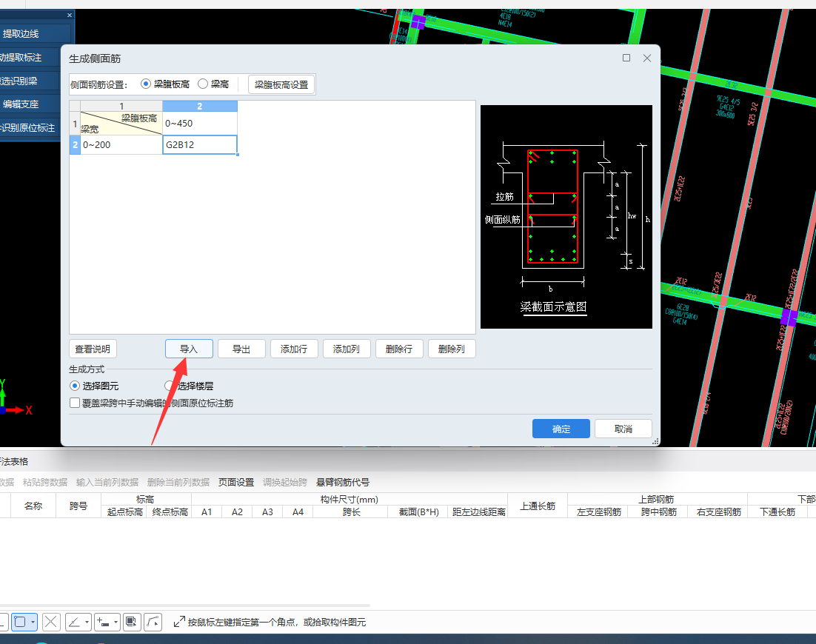Click 调换起始跨 in bottom toolbar

284,482
